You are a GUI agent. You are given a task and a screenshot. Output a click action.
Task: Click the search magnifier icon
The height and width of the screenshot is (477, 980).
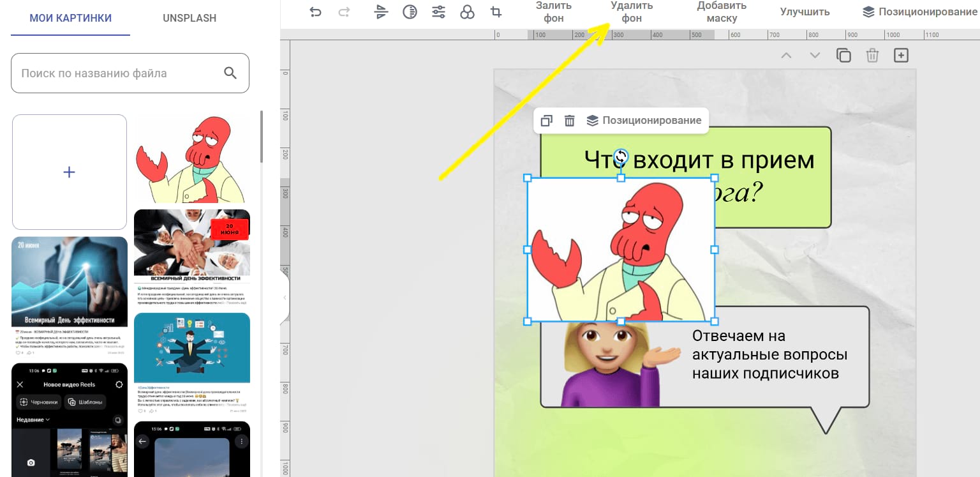230,73
